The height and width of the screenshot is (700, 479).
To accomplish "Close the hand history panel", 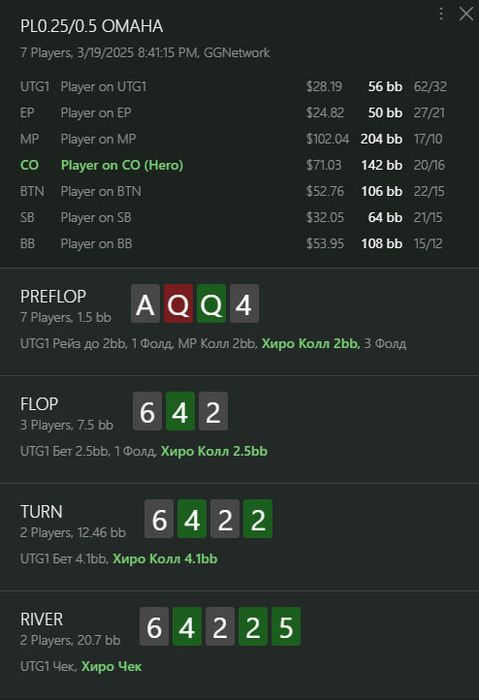I will (x=466, y=14).
